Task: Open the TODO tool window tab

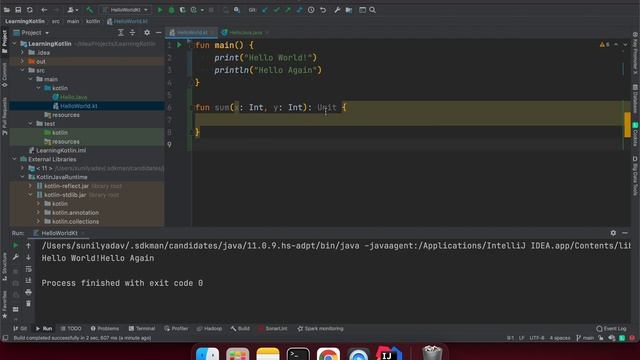Action: click(71, 329)
